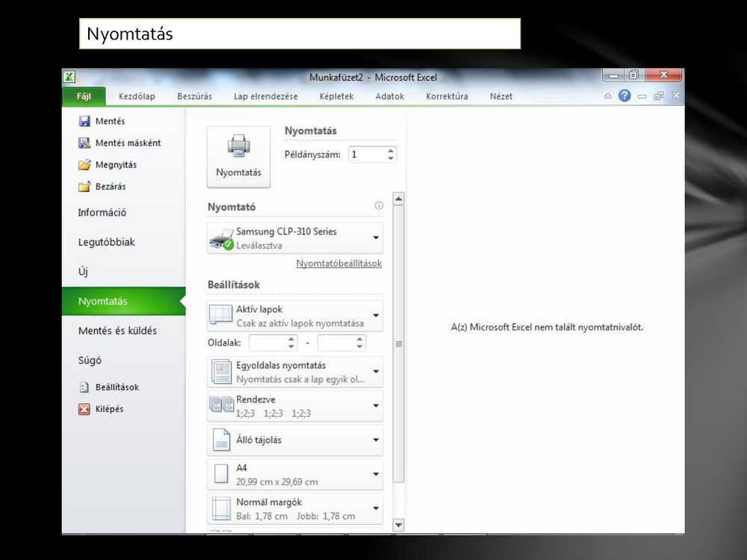Click the Aktív lapok sheet icon
747x560 pixels.
[221, 315]
